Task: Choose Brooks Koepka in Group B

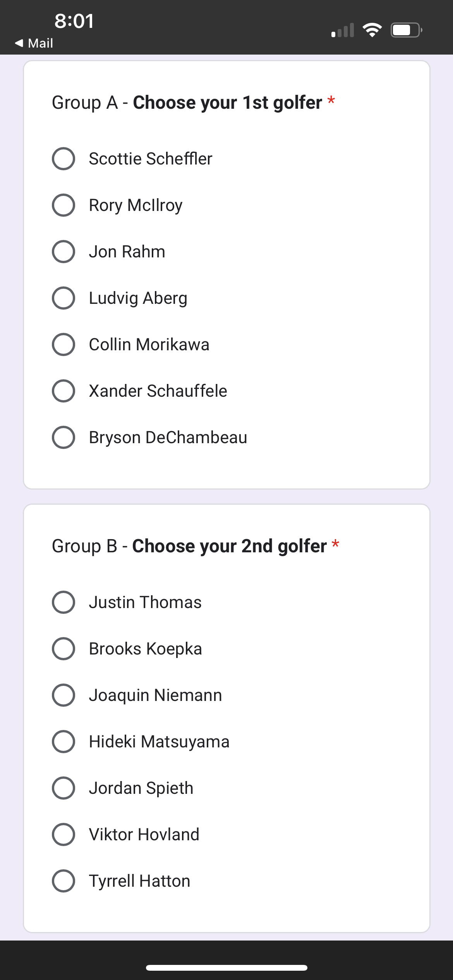Action: click(x=63, y=649)
